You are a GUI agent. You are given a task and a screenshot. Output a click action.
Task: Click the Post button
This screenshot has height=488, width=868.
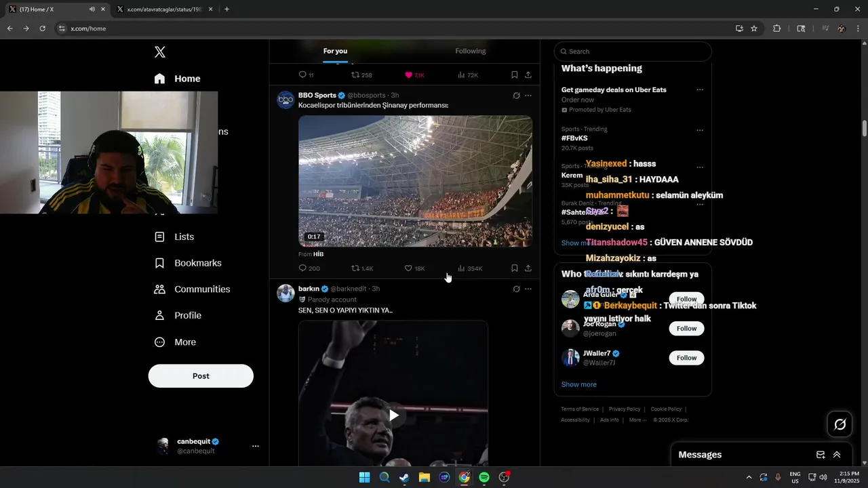click(201, 376)
